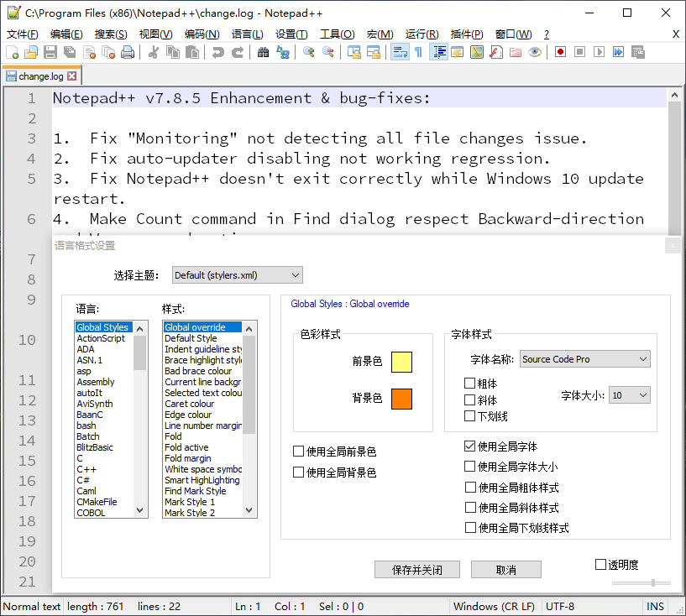Check 使用全局字体大小 checkbox
The height and width of the screenshot is (616, 686).
469,467
